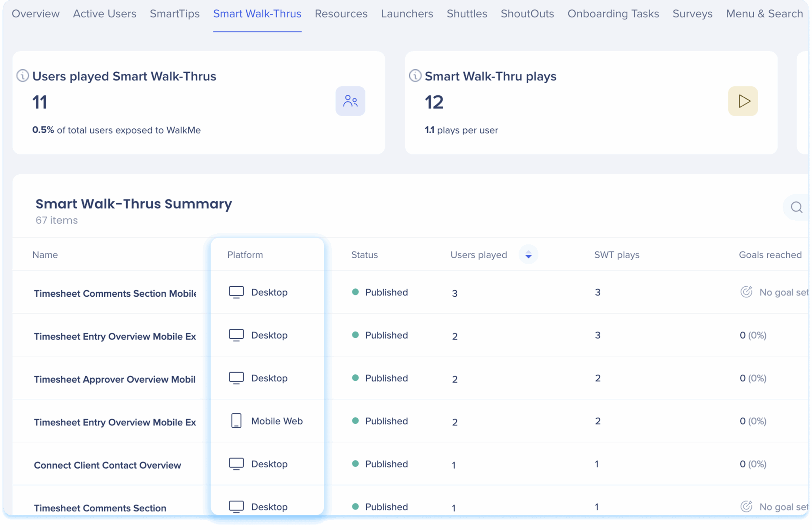Screen dimensions: 812x530
Task: Click the Mobile Web phone icon
Action: pyautogui.click(x=236, y=421)
